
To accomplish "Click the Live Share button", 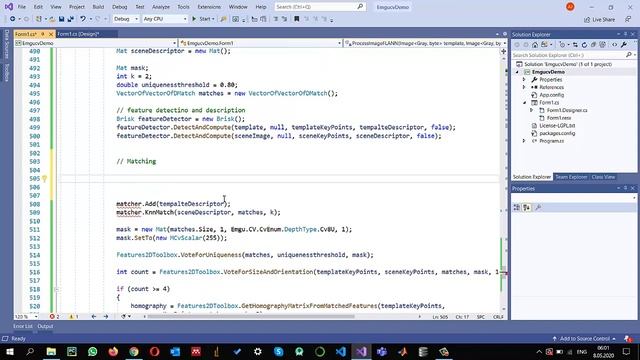I will [600, 20].
